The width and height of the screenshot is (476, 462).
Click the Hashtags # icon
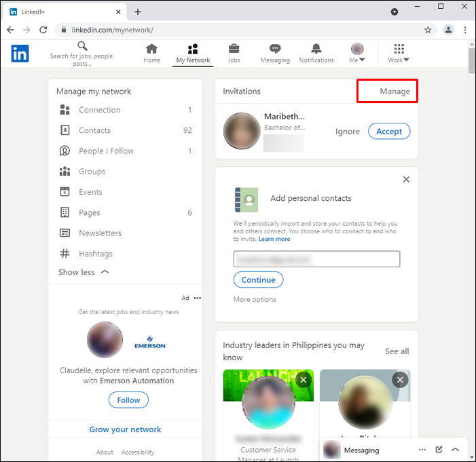(x=65, y=253)
